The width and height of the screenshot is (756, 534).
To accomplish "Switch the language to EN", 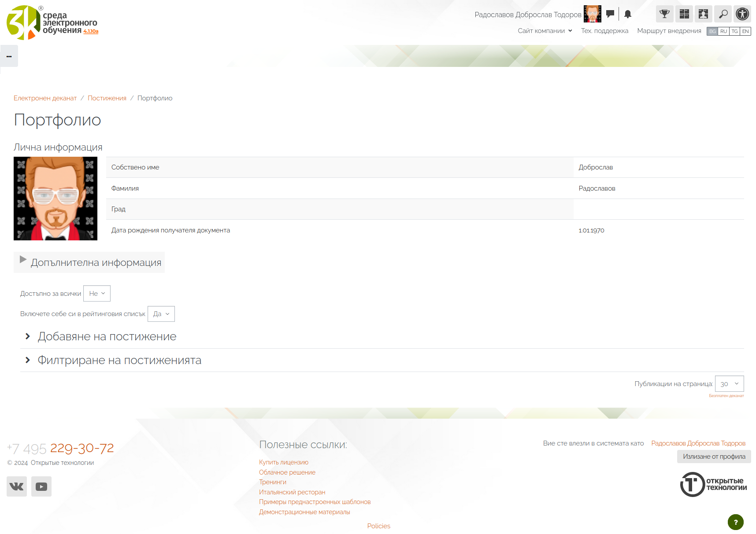I will tap(745, 31).
